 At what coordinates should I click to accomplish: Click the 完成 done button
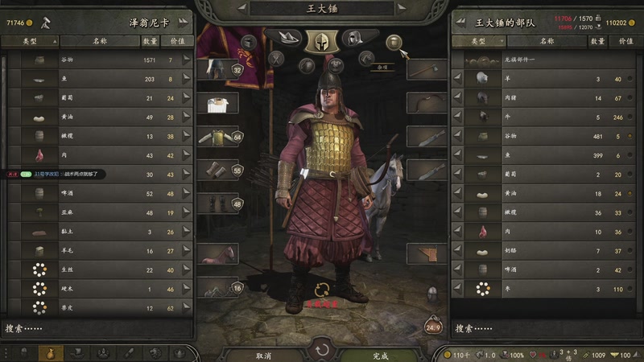380,356
